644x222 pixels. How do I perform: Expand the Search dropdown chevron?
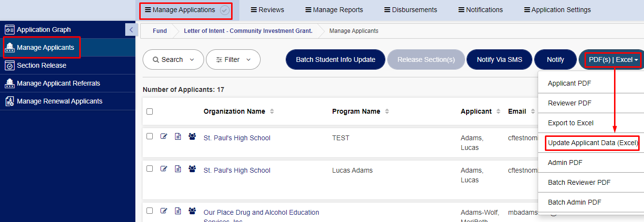point(192,59)
